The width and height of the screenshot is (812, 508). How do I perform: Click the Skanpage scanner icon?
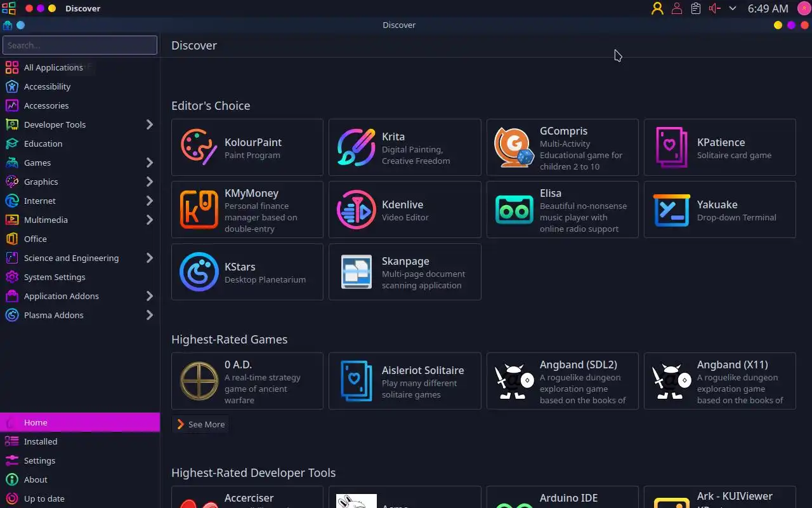point(357,272)
